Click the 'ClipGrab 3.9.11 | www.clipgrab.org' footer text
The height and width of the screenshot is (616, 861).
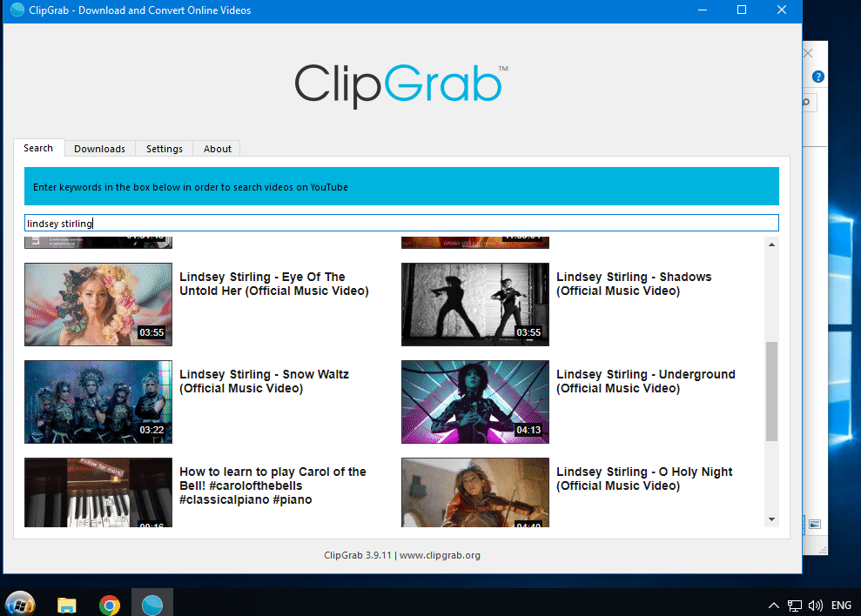click(402, 555)
